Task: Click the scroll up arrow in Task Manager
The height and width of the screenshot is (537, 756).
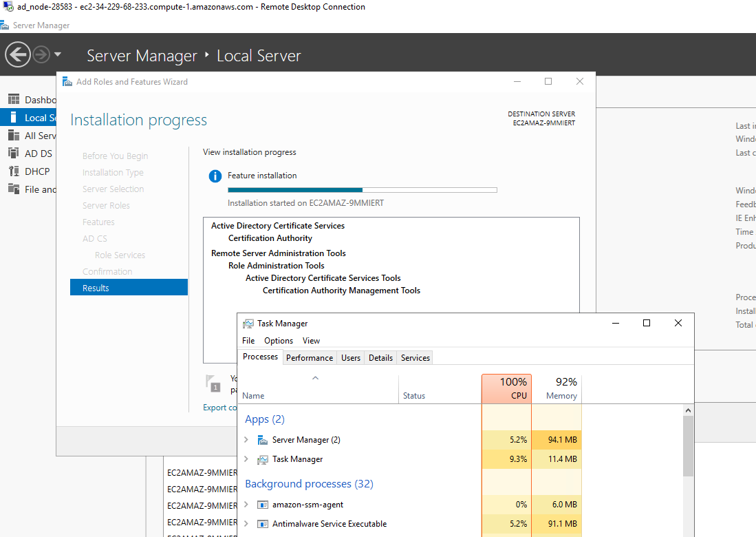Action: click(x=689, y=410)
